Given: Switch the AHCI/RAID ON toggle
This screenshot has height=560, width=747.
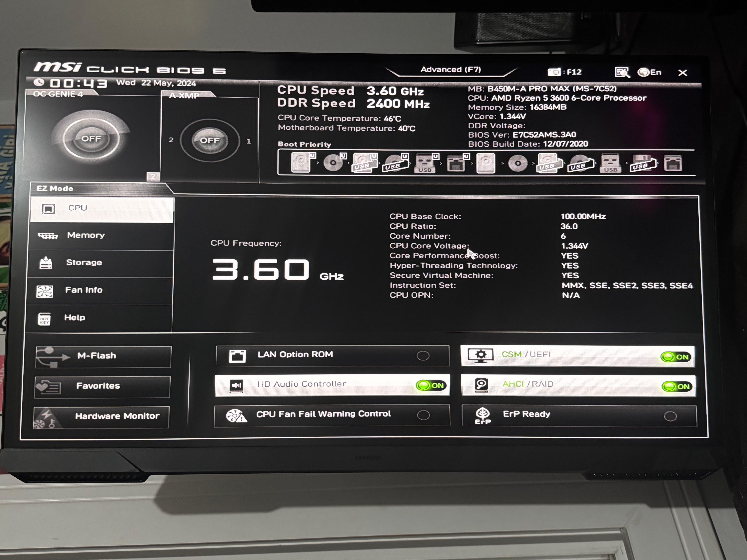Looking at the screenshot, I should coord(677,386).
